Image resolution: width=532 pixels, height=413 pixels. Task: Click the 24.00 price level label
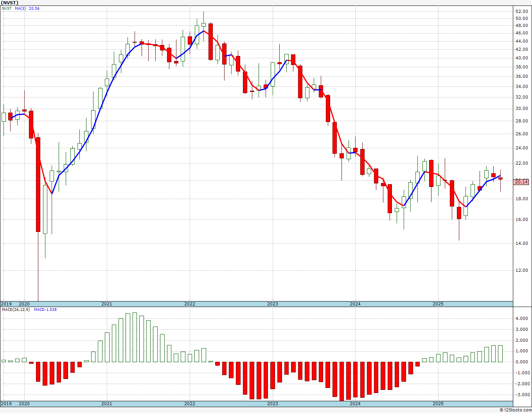tap(521, 148)
